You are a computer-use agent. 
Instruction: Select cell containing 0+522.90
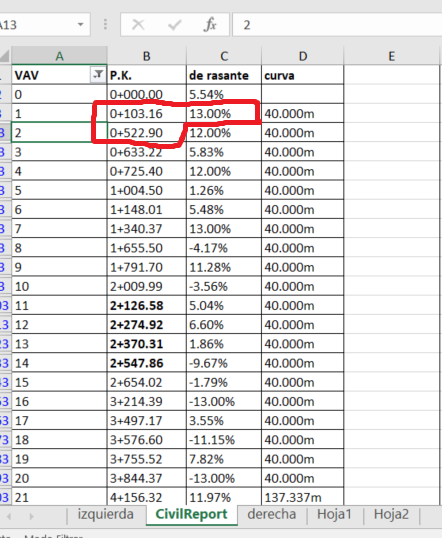[x=147, y=133]
